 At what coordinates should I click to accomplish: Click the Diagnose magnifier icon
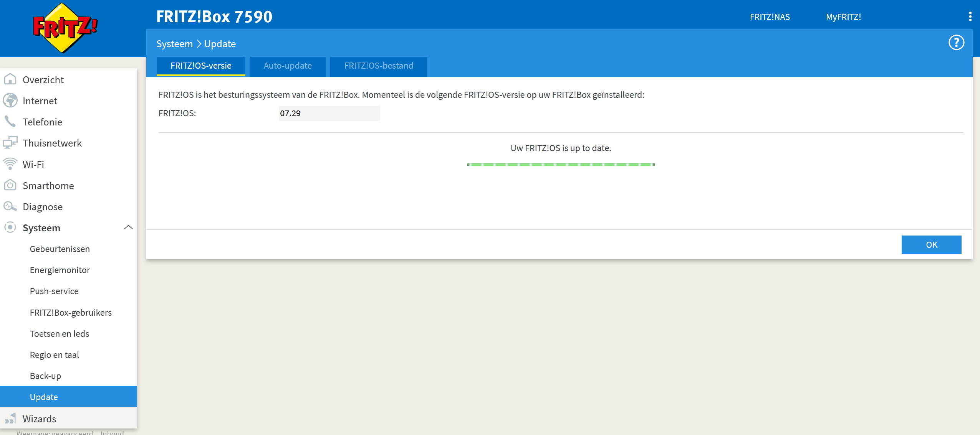click(x=10, y=206)
